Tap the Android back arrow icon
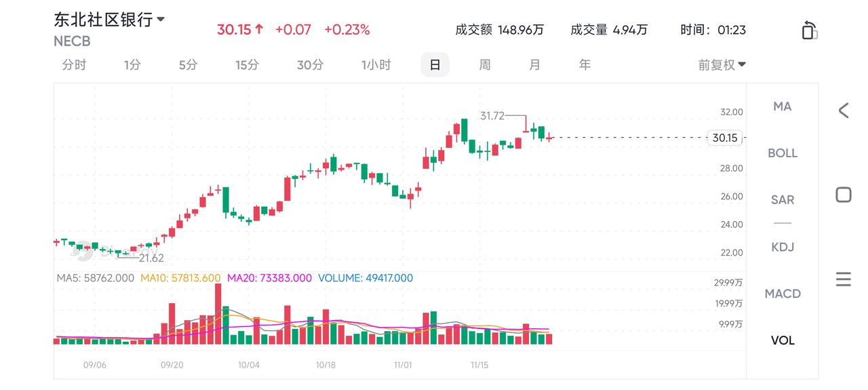Image resolution: width=868 pixels, height=390 pixels. coord(843,111)
